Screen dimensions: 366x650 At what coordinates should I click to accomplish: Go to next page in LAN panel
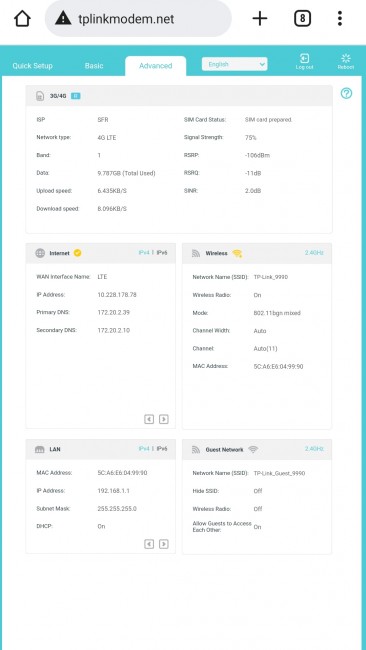coord(164,544)
